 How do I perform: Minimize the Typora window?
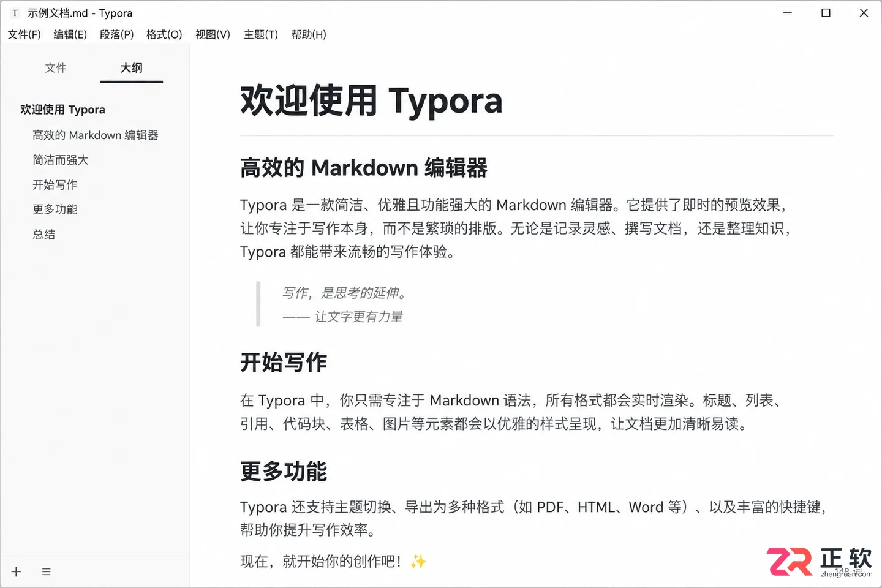(x=788, y=13)
